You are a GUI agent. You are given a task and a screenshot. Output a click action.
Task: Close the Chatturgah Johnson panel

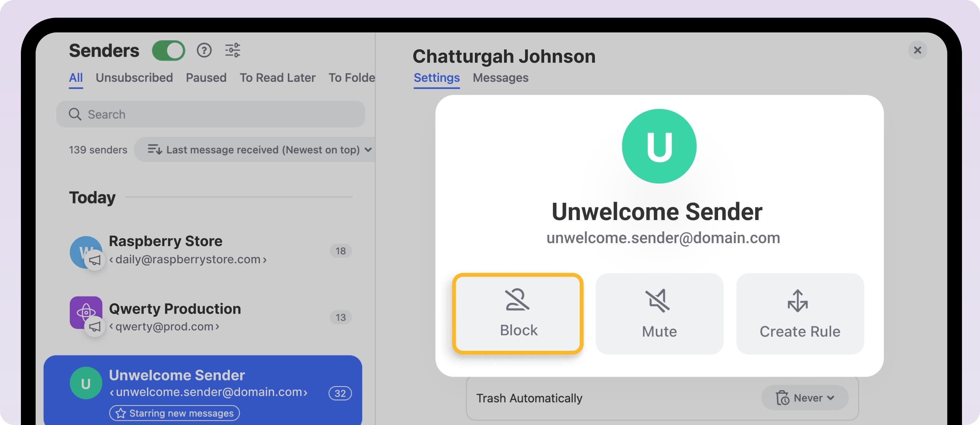click(x=917, y=50)
